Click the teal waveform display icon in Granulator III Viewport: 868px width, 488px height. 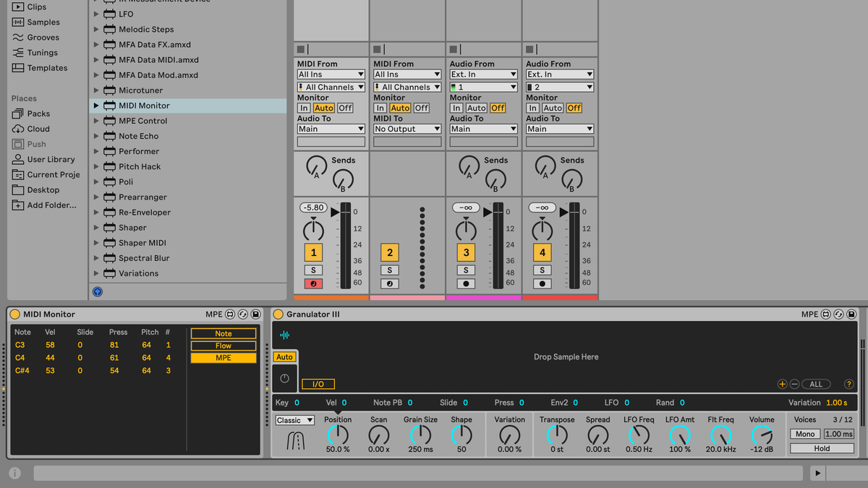(284, 334)
